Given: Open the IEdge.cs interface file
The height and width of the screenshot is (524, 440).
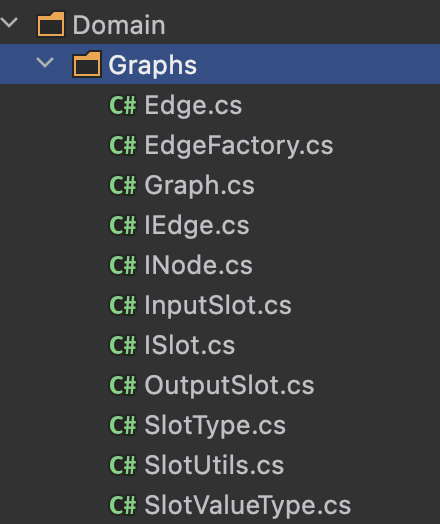Looking at the screenshot, I should coord(197,226).
